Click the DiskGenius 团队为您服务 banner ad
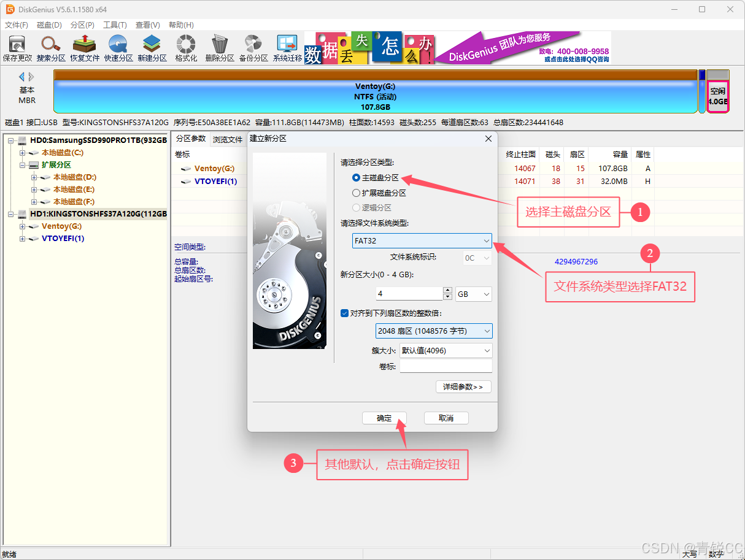Viewport: 745px width, 560px height. 458,47
